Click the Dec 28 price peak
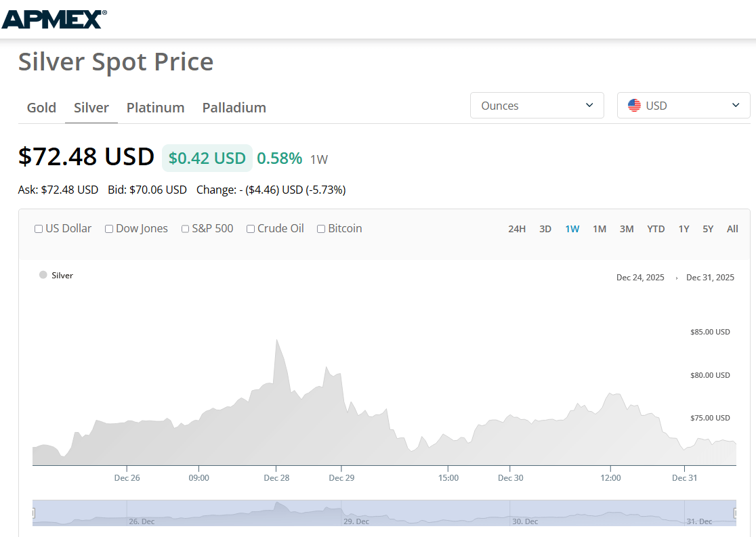Screen dimensions: 756x537 tap(276, 340)
